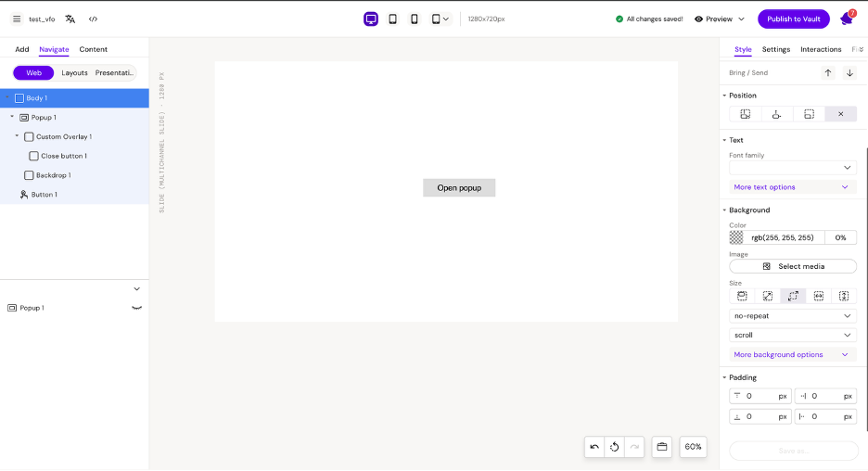Open the custom device size dropdown
The image size is (868, 471).
(440, 19)
